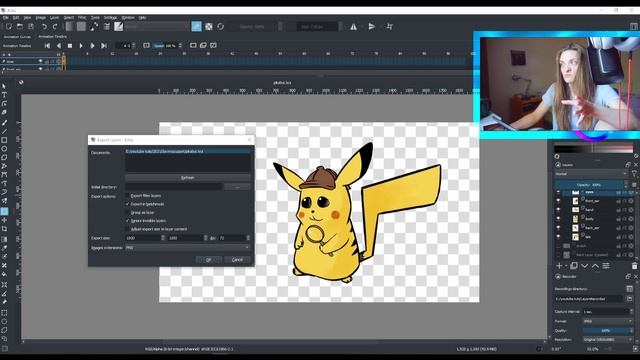Image resolution: width=640 pixels, height=360 pixels.
Task: Open the brush preset dropdown in toolbar
Action: click(x=156, y=27)
